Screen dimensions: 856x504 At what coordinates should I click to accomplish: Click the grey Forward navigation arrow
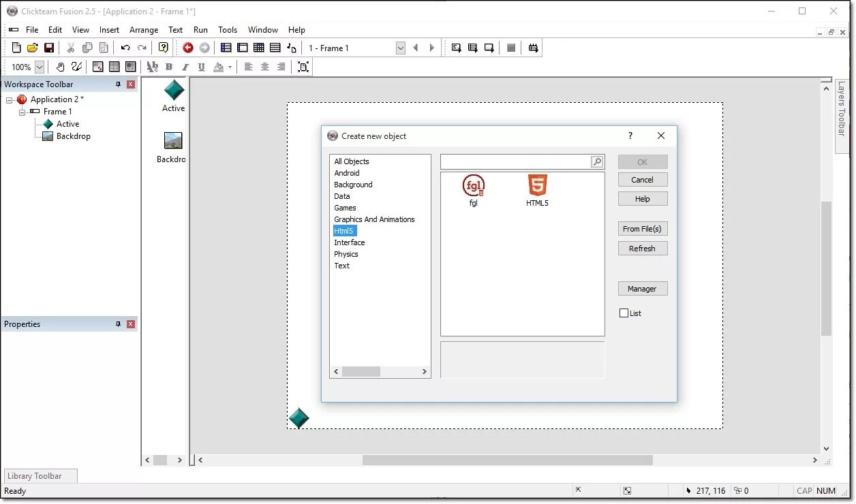coord(204,48)
